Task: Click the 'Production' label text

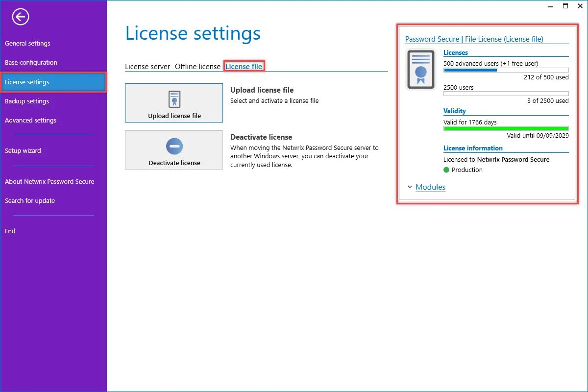Action: coord(467,170)
